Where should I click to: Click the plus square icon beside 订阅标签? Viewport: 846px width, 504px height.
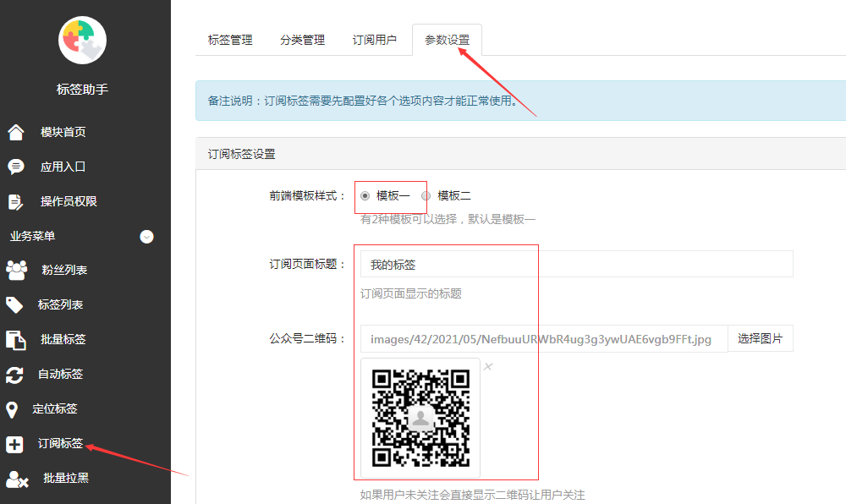[x=14, y=444]
